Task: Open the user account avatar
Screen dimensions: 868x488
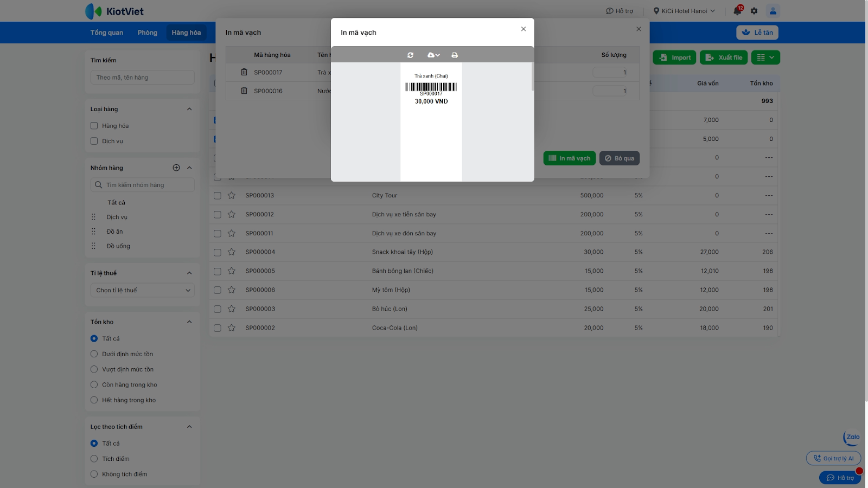Action: tap(773, 11)
